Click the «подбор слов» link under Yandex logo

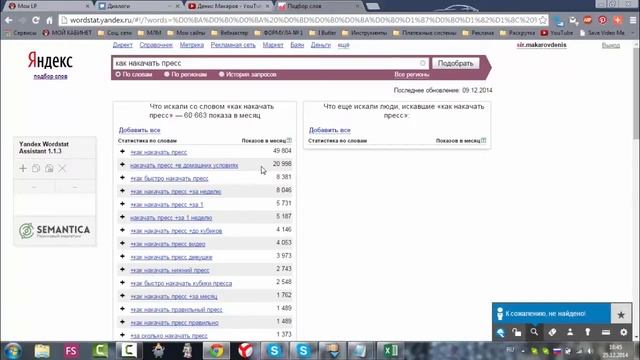click(50, 76)
